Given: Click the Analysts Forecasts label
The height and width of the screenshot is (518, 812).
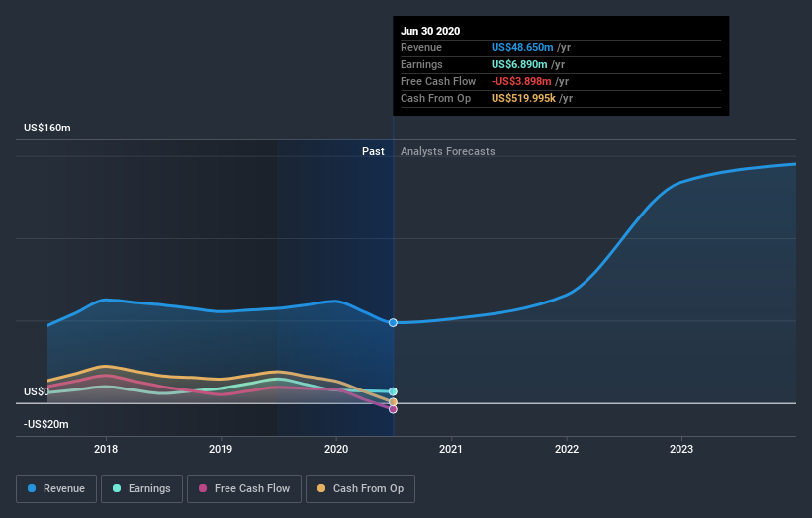Looking at the screenshot, I should (447, 151).
